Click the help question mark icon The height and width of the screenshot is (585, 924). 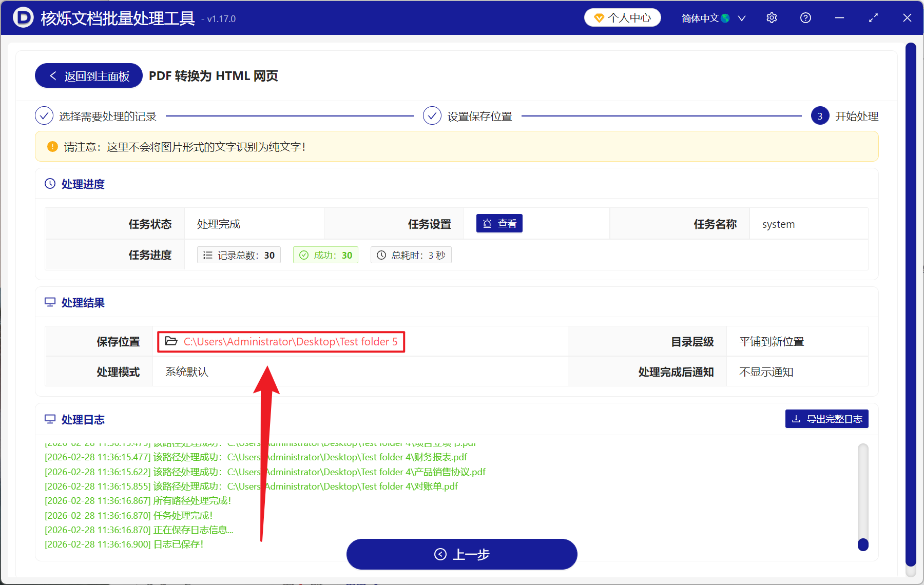tap(805, 17)
